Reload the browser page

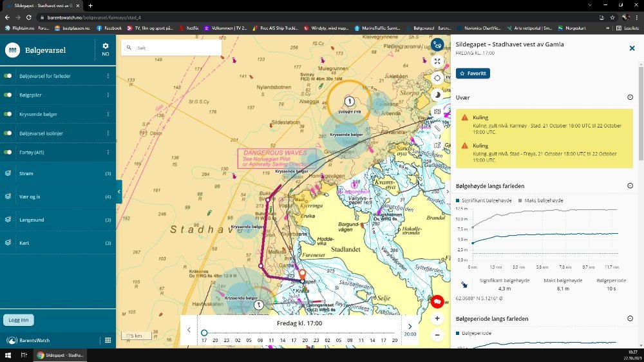coord(29,17)
